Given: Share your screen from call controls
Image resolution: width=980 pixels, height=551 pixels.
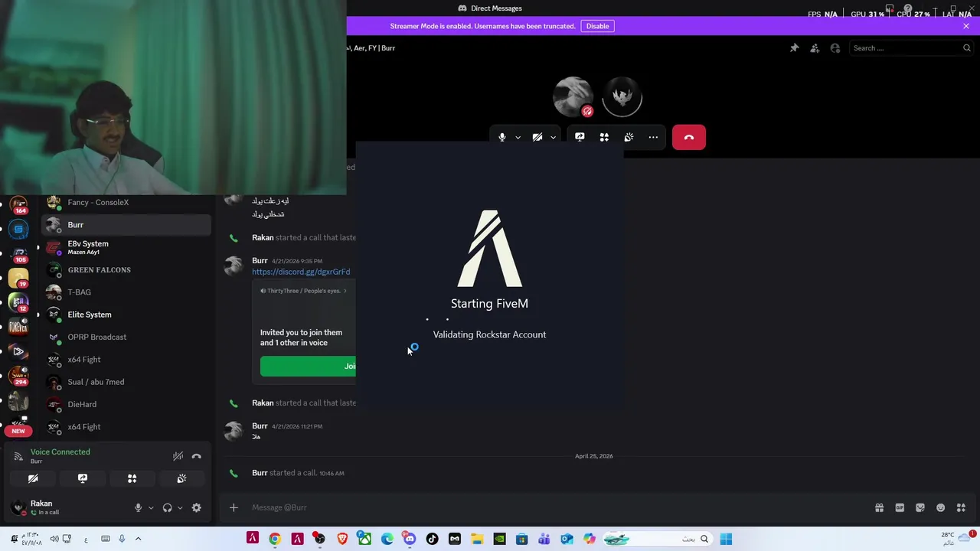Looking at the screenshot, I should (580, 137).
